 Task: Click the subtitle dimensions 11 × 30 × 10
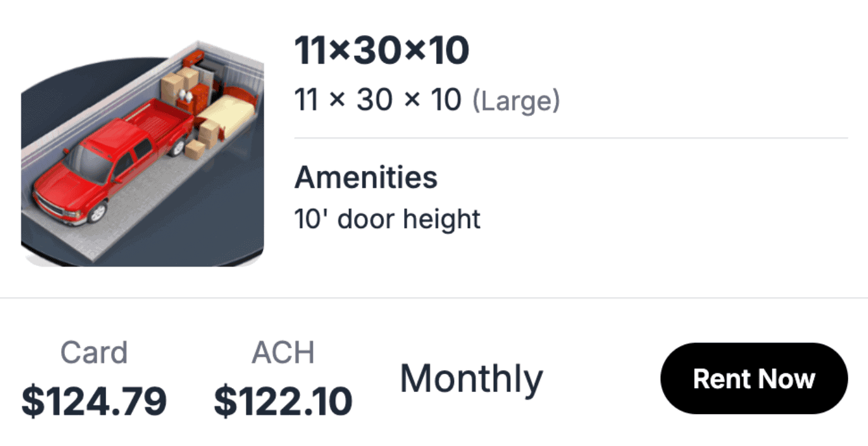(377, 101)
